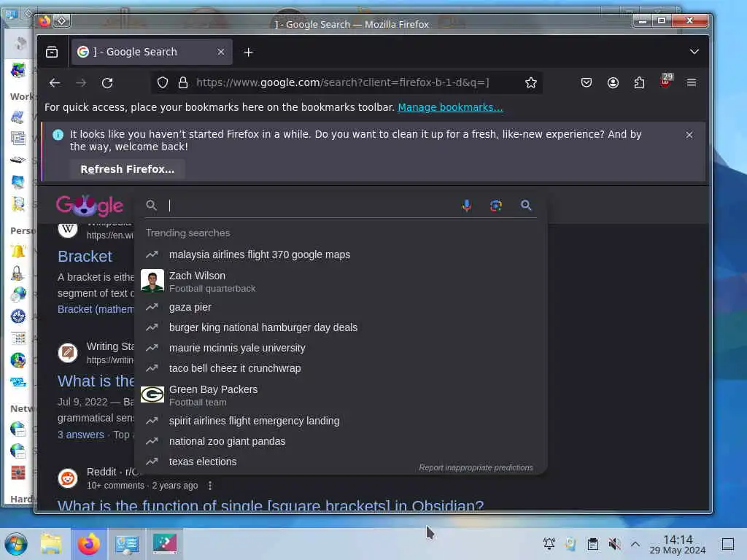Click the Green Bay Packers logo thumbnail
Screen dimensions: 747x560
(x=152, y=394)
